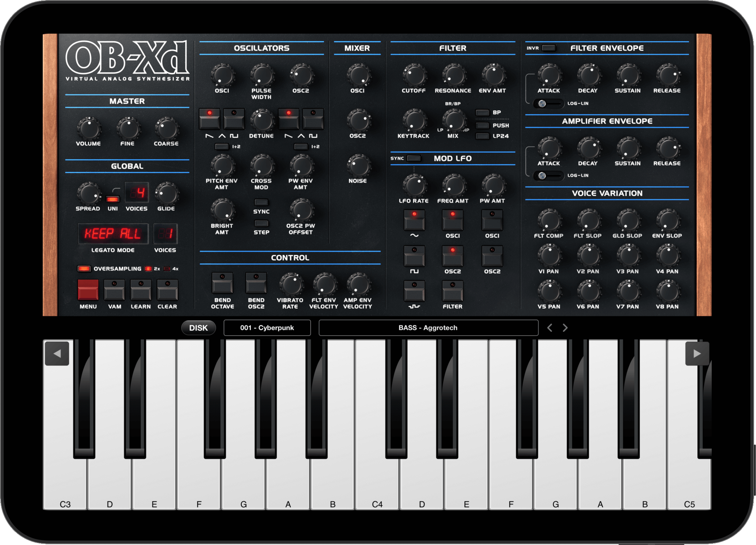Viewport: 756px width, 545px height.
Task: Toggle the Mod LFO SYNC switch
Action: click(414, 158)
